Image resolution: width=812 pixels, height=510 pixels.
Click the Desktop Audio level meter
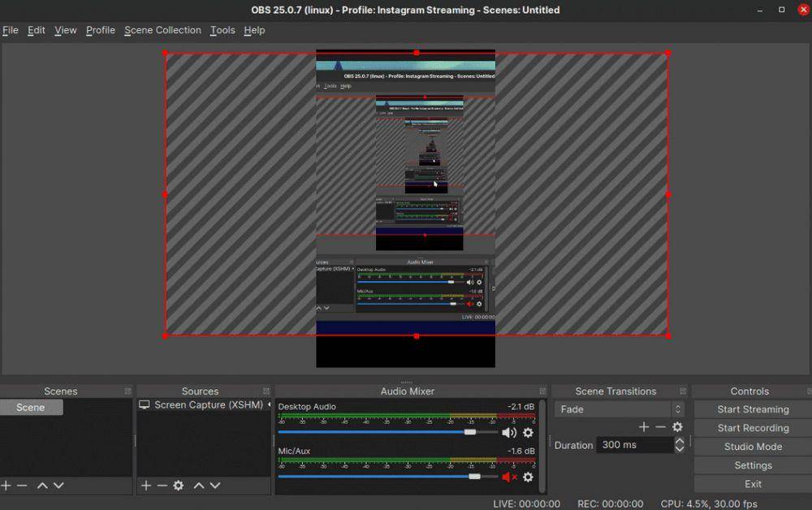click(x=407, y=415)
